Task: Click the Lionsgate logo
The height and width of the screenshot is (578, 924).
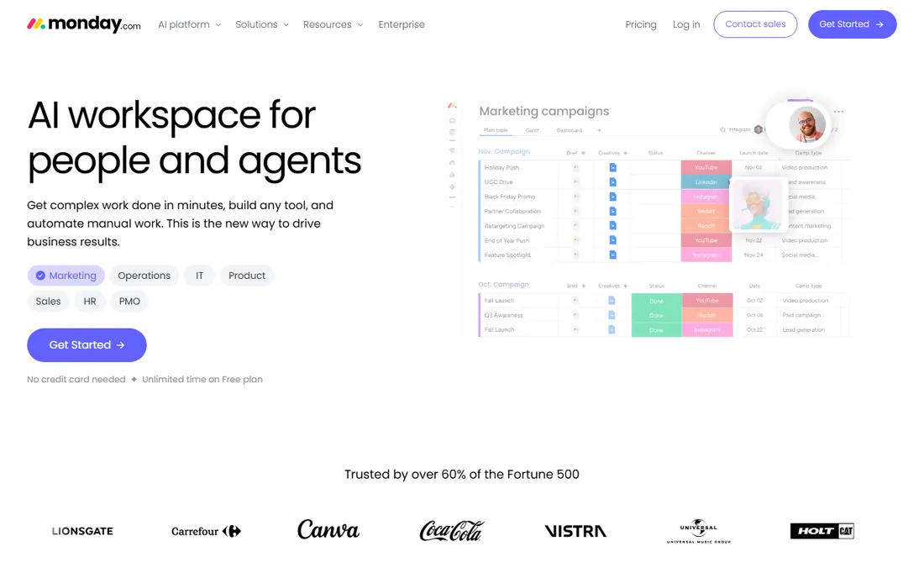Action: coord(82,531)
